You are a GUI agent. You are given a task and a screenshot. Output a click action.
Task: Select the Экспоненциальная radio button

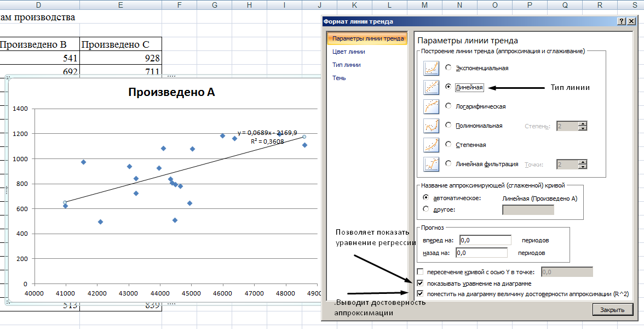point(448,67)
